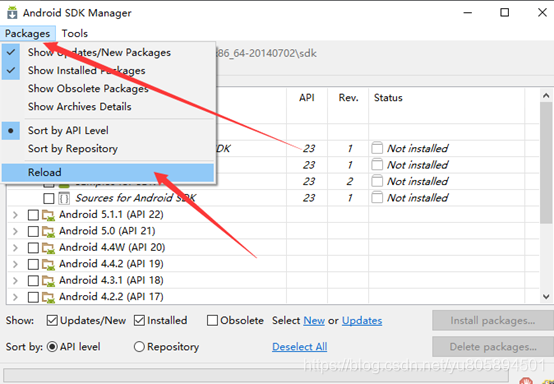Click the package list scrollbar up arrow

(x=546, y=95)
